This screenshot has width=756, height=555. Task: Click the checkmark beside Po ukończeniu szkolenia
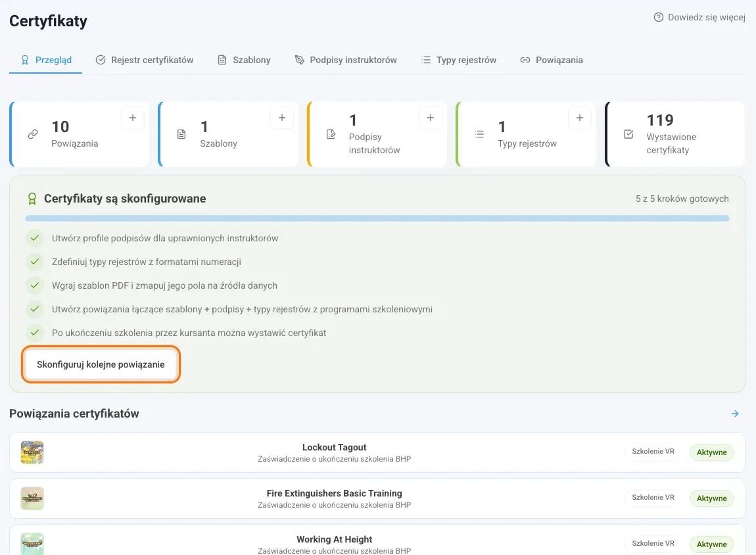(x=35, y=332)
